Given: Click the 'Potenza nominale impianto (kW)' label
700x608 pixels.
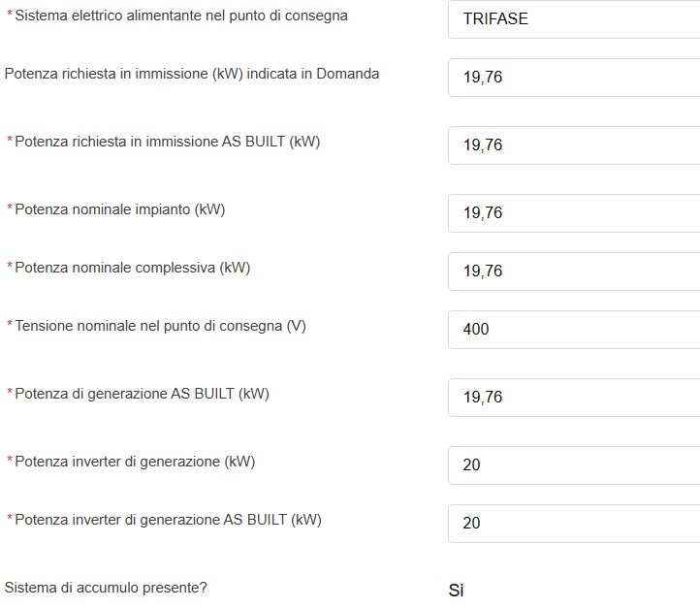Looking at the screenshot, I should [x=120, y=209].
